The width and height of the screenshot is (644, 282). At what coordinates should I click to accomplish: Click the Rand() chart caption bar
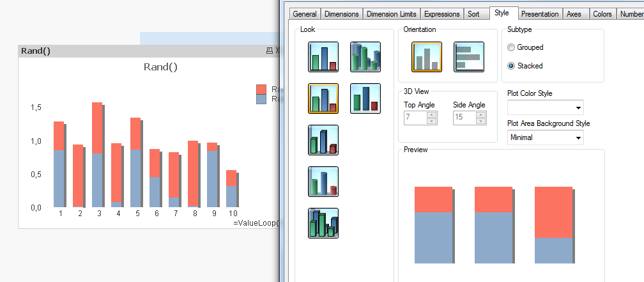(149, 51)
